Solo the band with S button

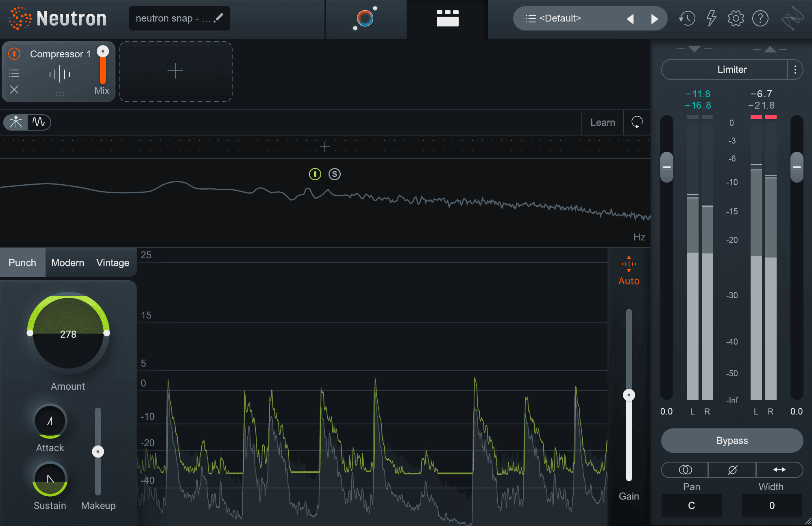[335, 174]
